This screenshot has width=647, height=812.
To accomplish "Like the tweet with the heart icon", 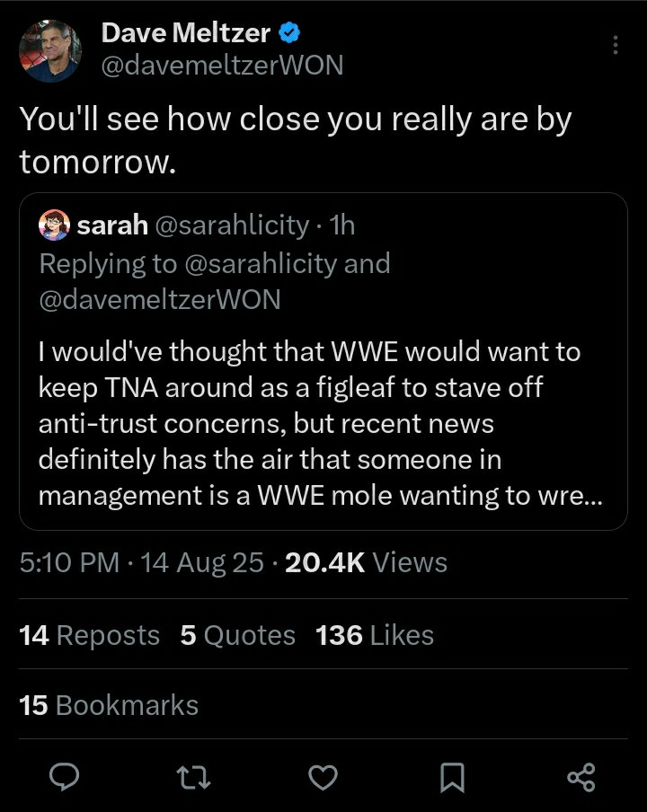I will [x=323, y=776].
